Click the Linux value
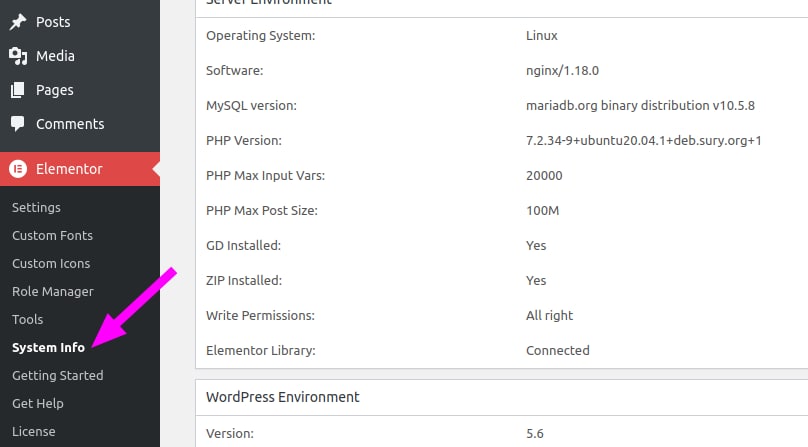Image resolution: width=808 pixels, height=447 pixels. [x=542, y=36]
